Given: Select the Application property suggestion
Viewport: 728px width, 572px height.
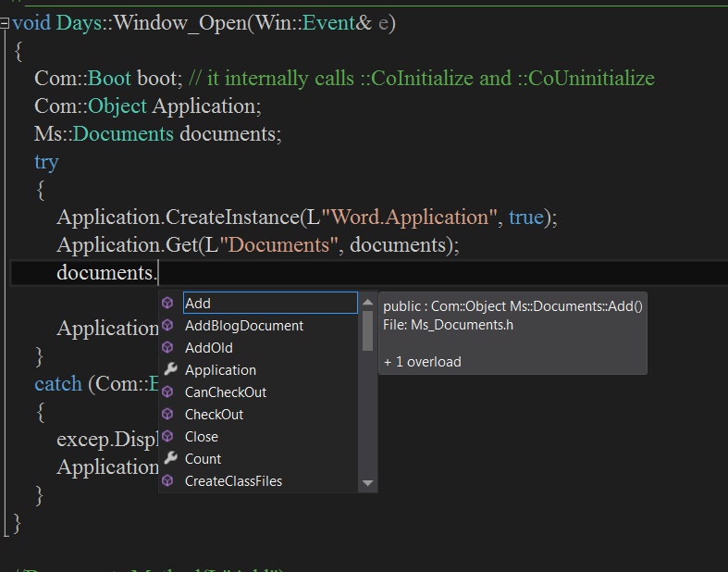Looking at the screenshot, I should (220, 370).
